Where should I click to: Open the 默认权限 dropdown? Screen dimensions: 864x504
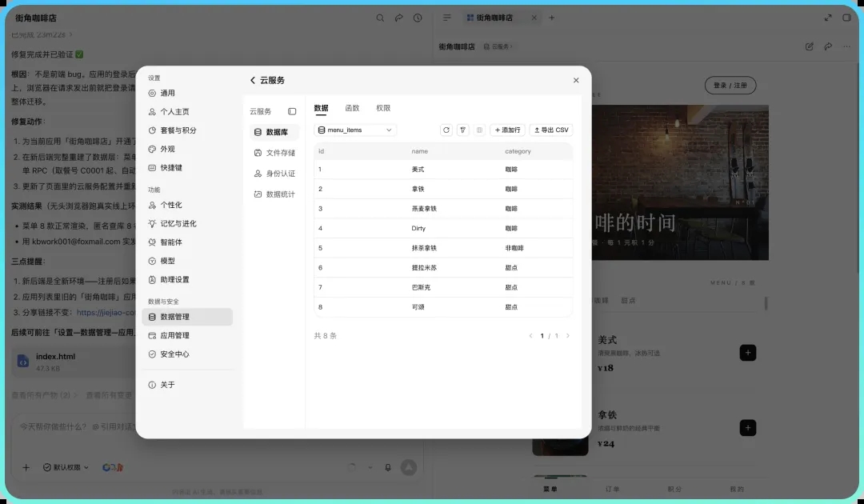coord(66,468)
